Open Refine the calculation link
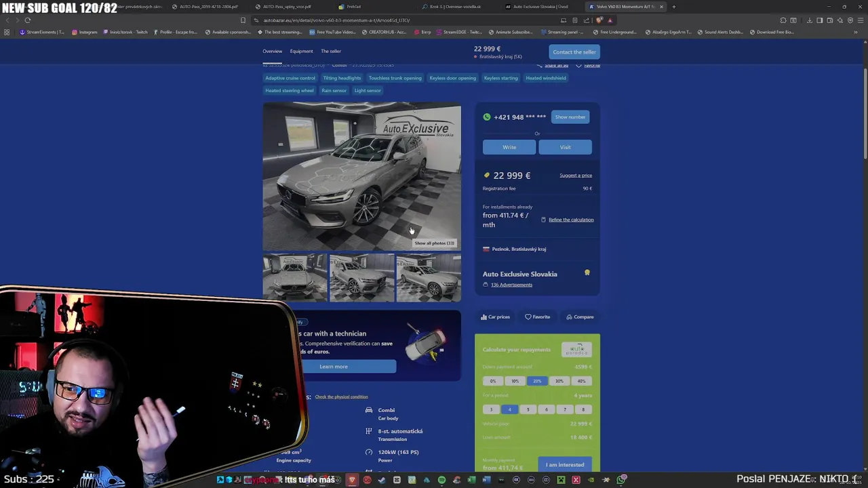The height and width of the screenshot is (488, 868). tap(571, 220)
